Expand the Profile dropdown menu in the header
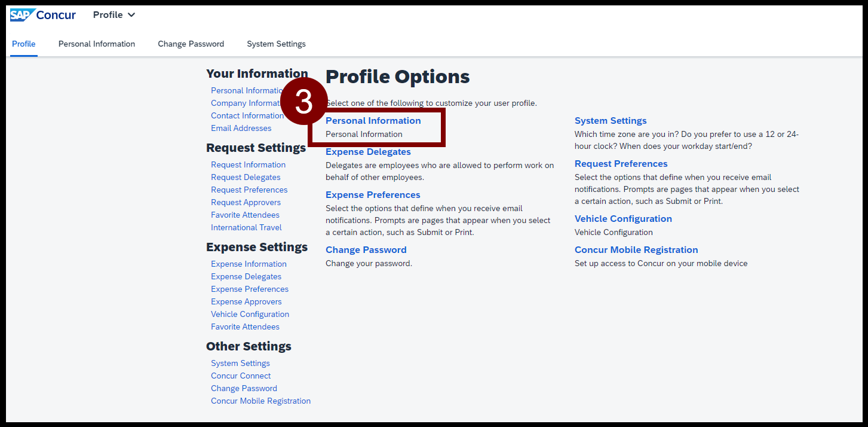 tap(114, 15)
